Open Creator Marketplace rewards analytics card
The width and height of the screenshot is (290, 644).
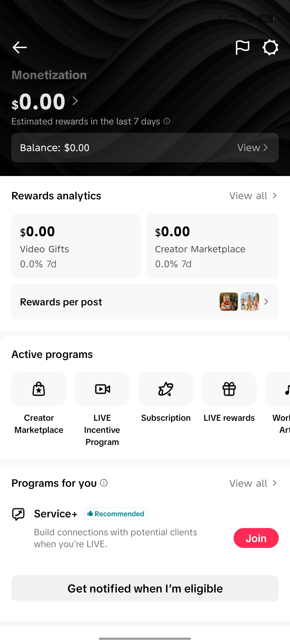(x=212, y=246)
